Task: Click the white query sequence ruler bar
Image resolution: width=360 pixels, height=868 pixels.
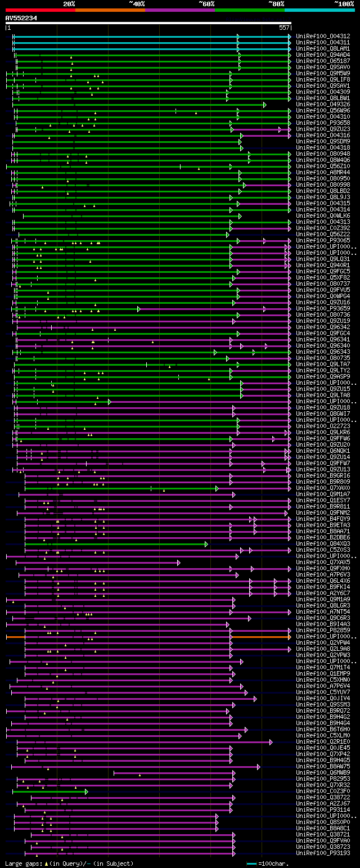Action: 148,23
